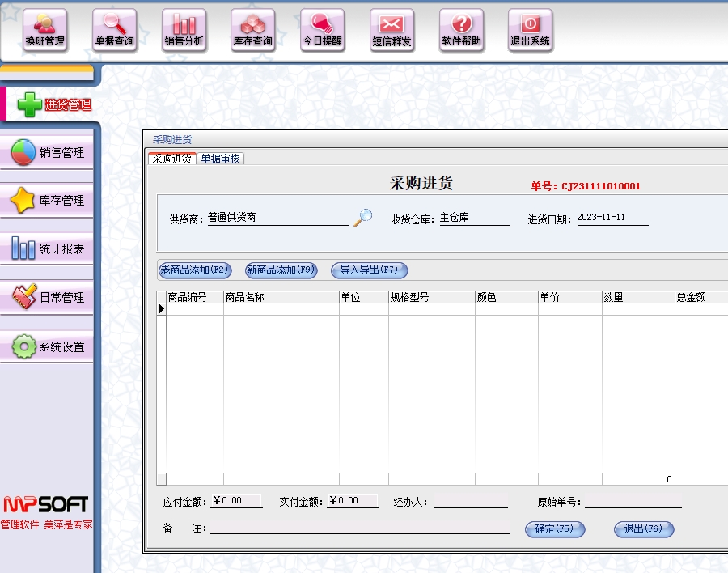Click the 备注 remarks input field
The height and width of the screenshot is (573, 728).
coord(360,528)
